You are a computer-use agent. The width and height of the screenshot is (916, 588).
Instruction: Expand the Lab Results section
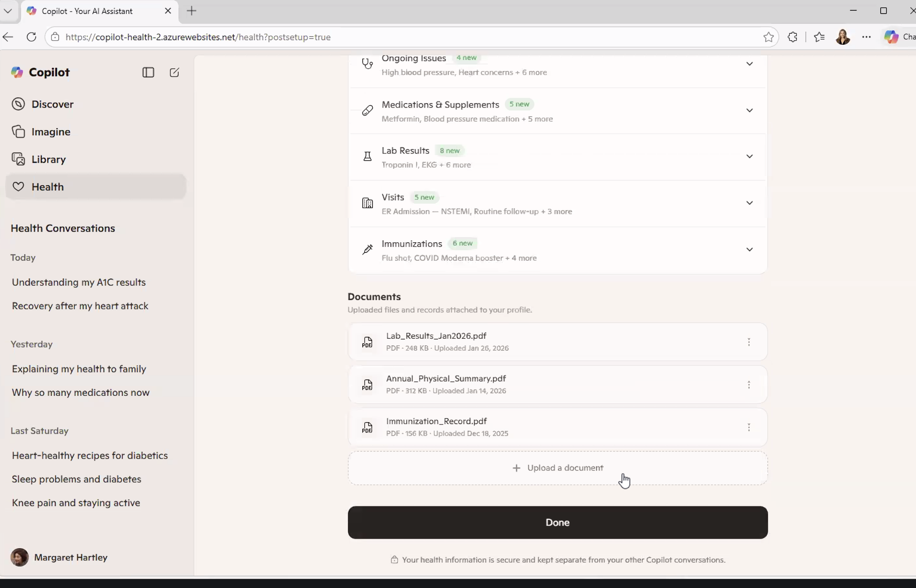tap(749, 156)
